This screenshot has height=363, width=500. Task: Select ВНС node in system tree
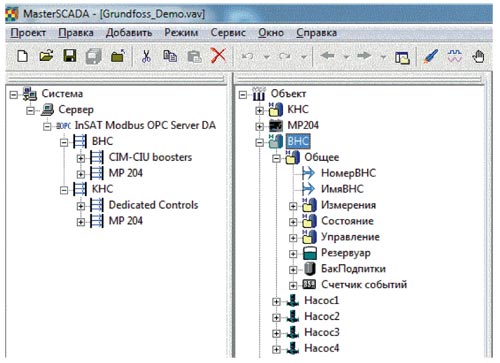point(102,141)
